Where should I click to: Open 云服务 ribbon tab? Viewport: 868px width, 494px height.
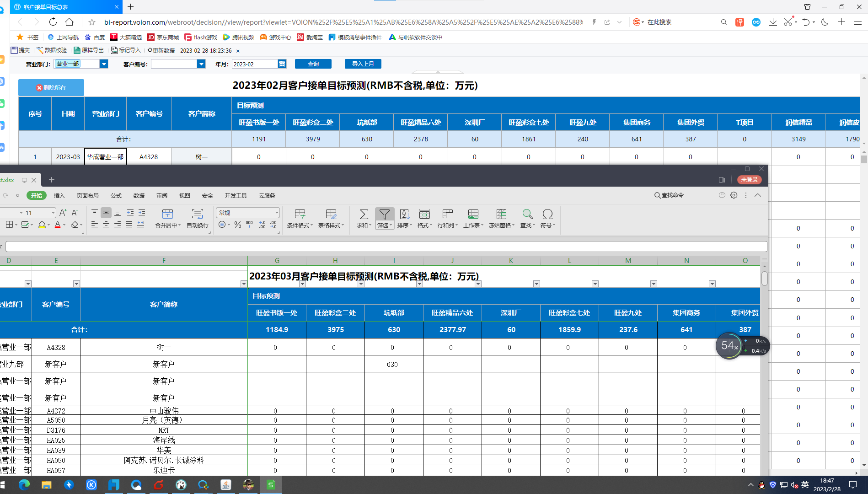[x=267, y=195]
